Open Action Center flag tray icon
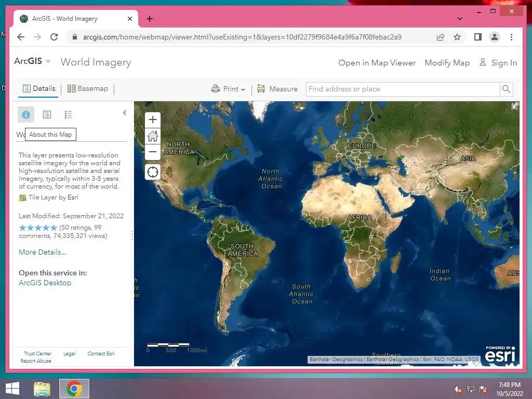 483,389
